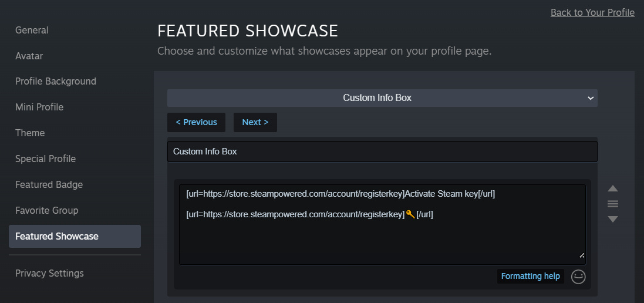The height and width of the screenshot is (303, 644).
Task: Navigate to Favorite Group
Action: click(47, 210)
